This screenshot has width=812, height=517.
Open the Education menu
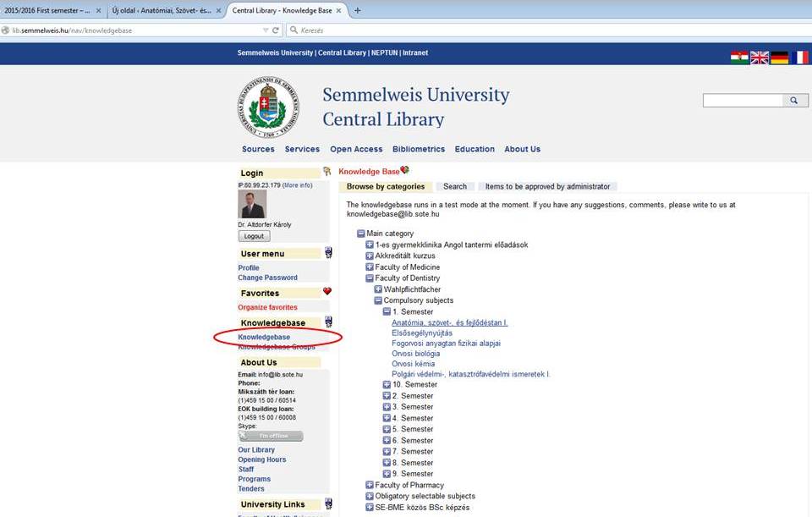pyautogui.click(x=475, y=149)
